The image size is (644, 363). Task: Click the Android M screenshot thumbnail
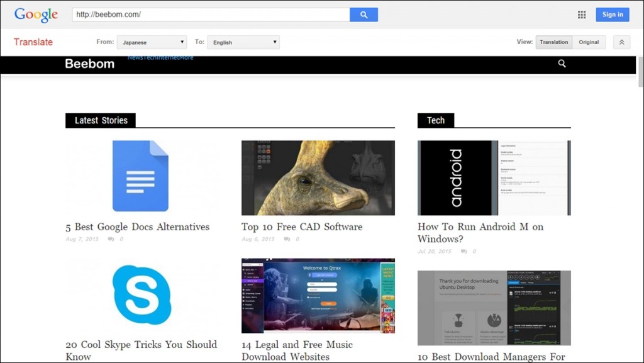tap(494, 178)
